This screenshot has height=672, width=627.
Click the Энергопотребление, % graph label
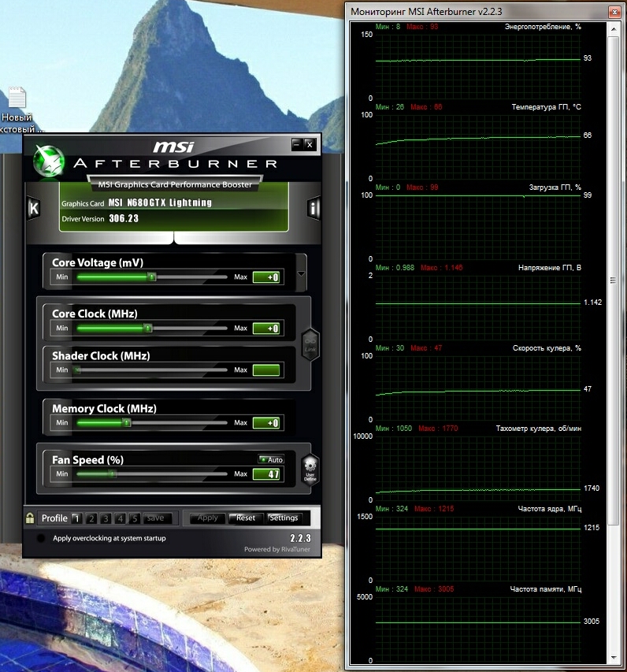[x=543, y=27]
